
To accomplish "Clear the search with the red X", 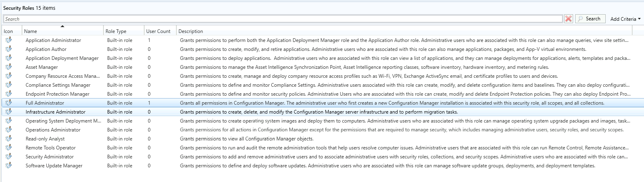I will point(569,19).
